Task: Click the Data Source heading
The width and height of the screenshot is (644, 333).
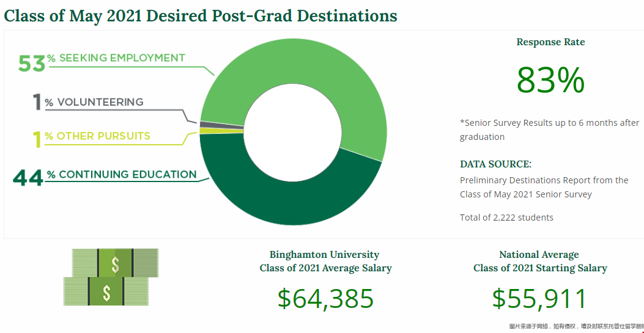Action: tap(495, 164)
